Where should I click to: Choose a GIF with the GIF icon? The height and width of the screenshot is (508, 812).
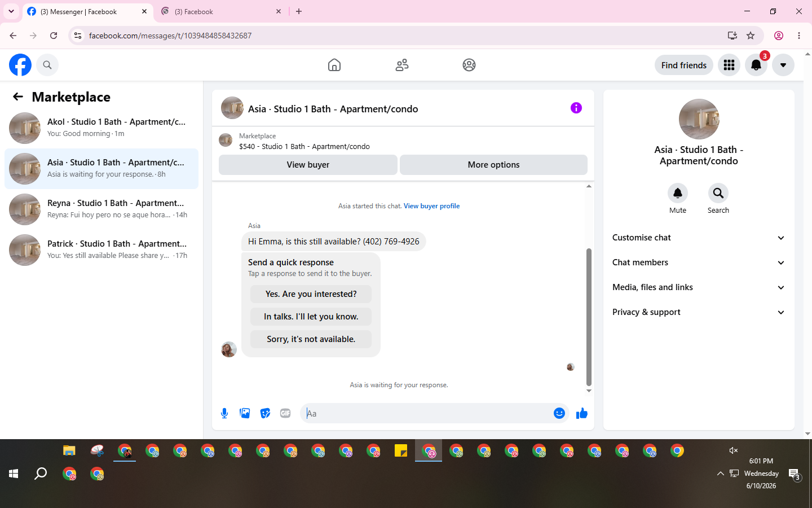pyautogui.click(x=285, y=413)
